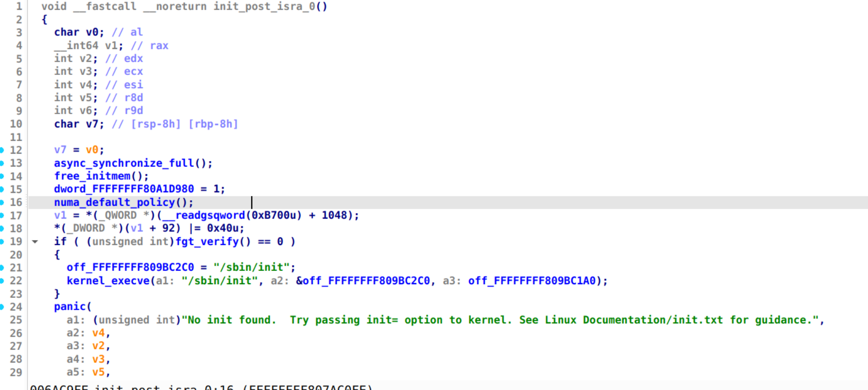Click the 0x40u constant on line 18
The height and width of the screenshot is (390, 868).
point(223,228)
